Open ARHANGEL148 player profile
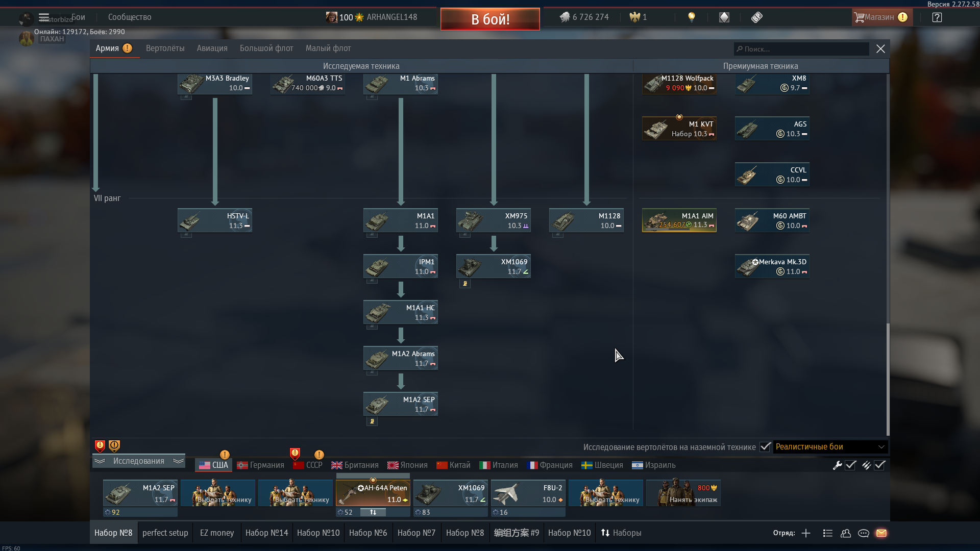The image size is (980, 551). pos(391,17)
